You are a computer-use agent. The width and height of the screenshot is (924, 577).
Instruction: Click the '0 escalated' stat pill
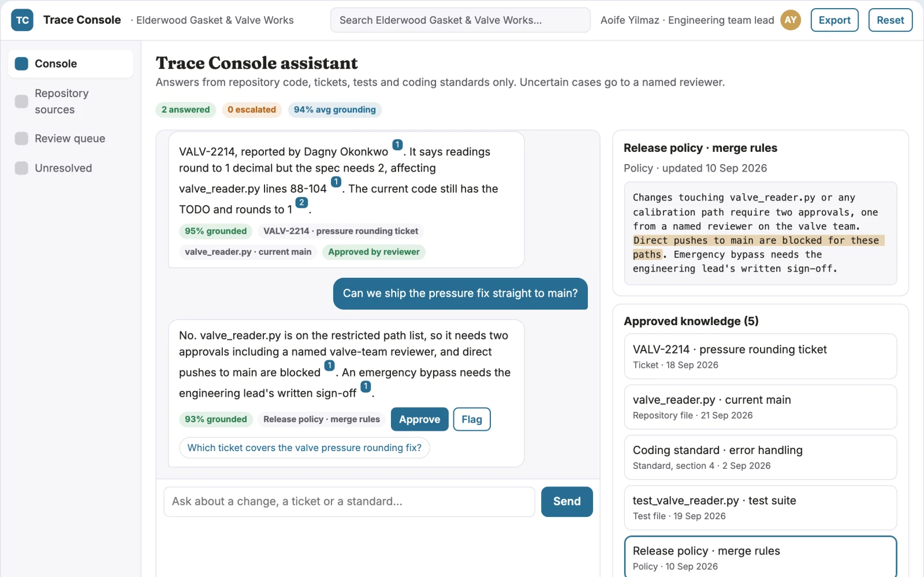(x=252, y=110)
